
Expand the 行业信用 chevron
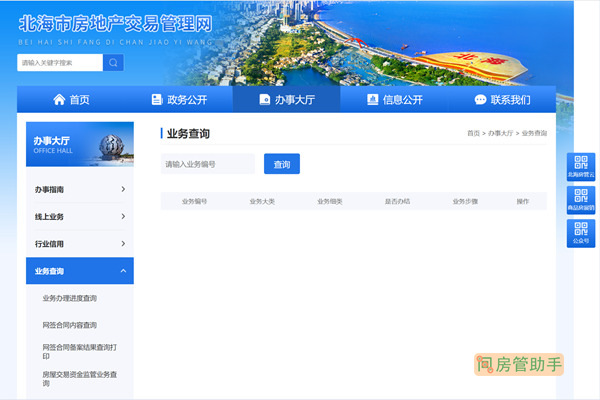(123, 243)
